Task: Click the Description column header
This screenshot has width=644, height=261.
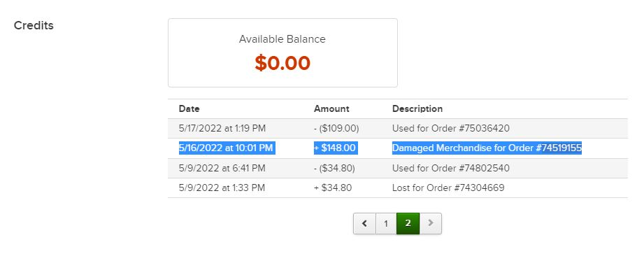Action: (x=417, y=109)
